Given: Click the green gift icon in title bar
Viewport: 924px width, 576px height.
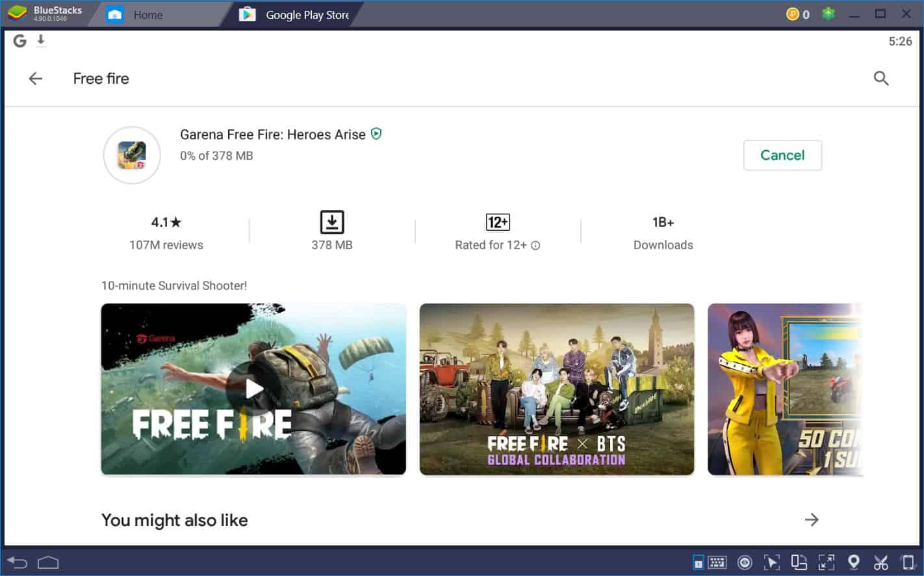Looking at the screenshot, I should click(x=828, y=14).
